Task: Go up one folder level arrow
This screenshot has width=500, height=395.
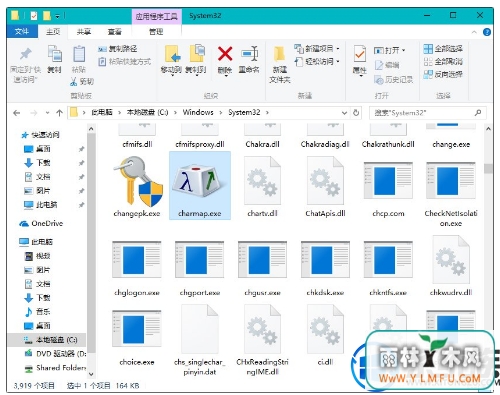Action: 59,113
